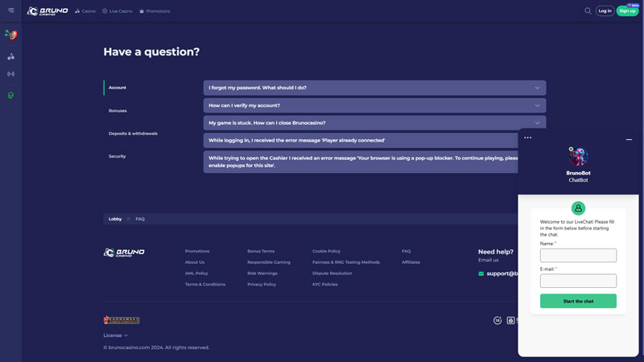Click the FAQ breadcrumb item

[x=140, y=219]
